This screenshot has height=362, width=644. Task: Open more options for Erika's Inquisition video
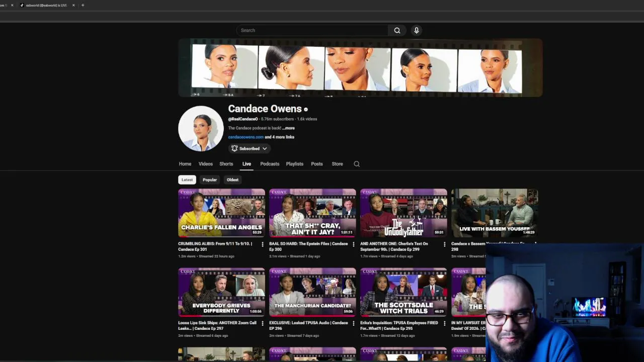tap(444, 323)
